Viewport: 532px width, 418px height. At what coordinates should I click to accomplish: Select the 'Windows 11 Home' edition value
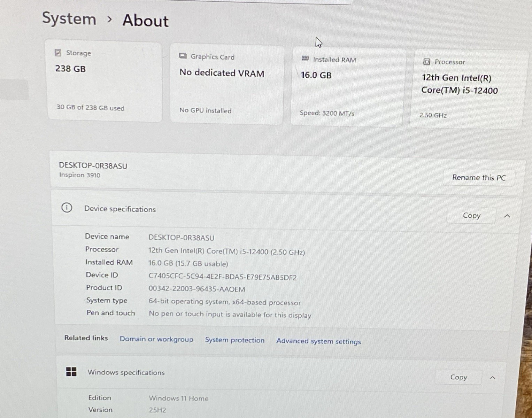click(x=179, y=398)
